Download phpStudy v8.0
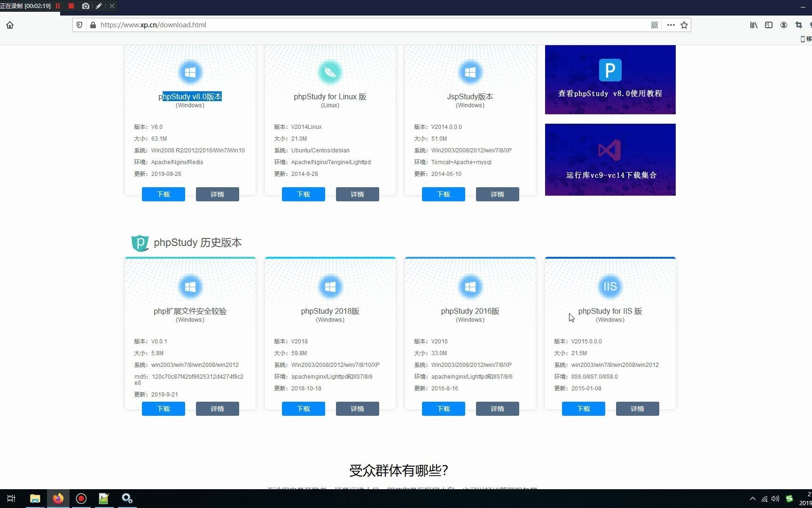This screenshot has height=508, width=812. click(x=164, y=194)
